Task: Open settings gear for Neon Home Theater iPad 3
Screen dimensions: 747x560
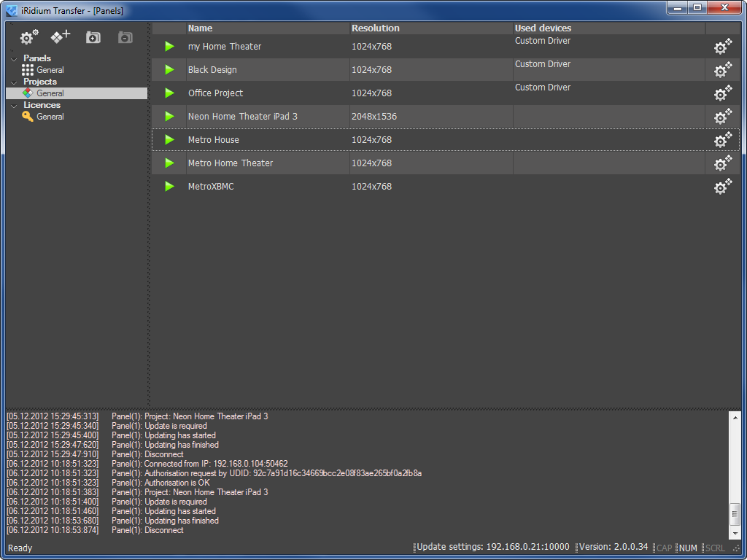Action: 722,117
